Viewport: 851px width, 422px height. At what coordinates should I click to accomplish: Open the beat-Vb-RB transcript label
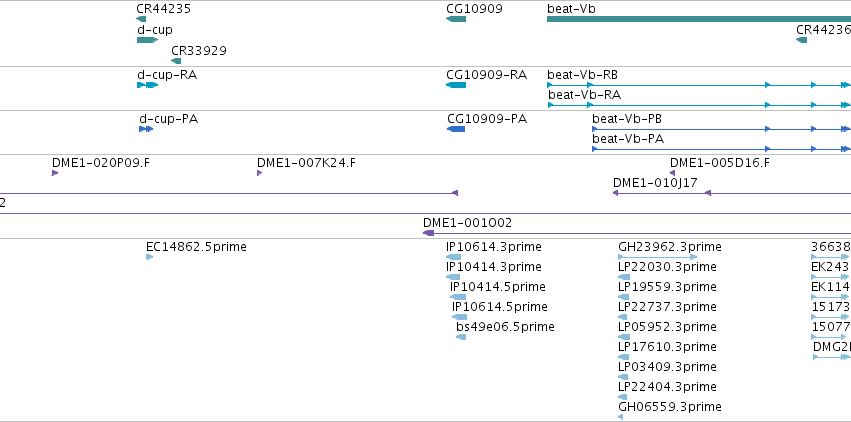point(582,74)
